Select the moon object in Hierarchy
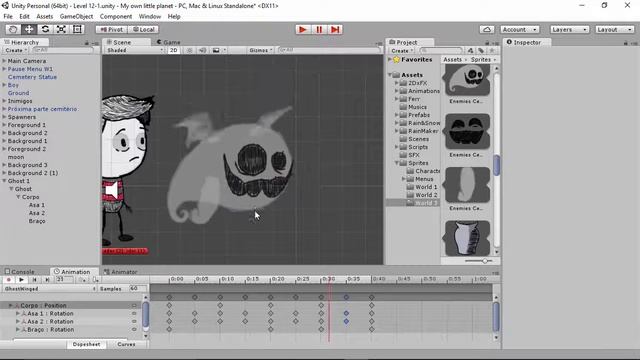 coord(16,157)
